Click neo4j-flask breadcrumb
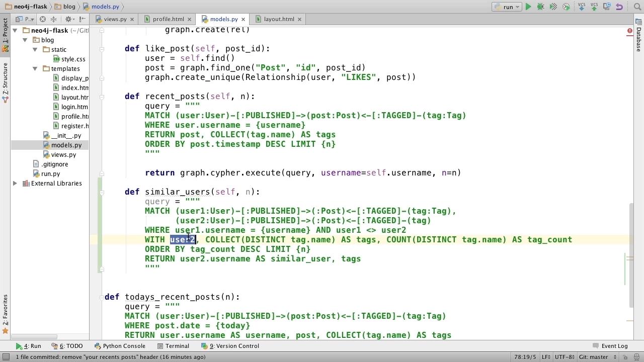The width and height of the screenshot is (644, 362). tap(25, 7)
